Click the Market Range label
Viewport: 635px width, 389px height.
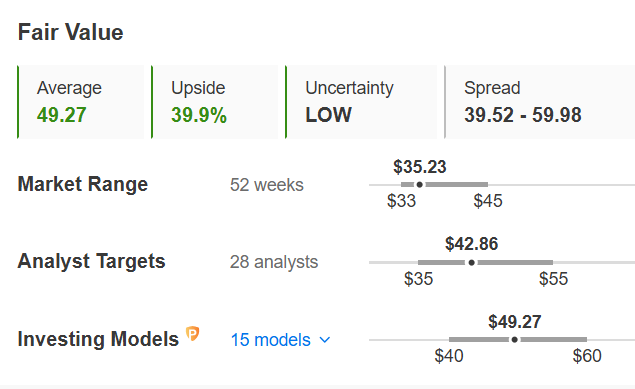83,185
